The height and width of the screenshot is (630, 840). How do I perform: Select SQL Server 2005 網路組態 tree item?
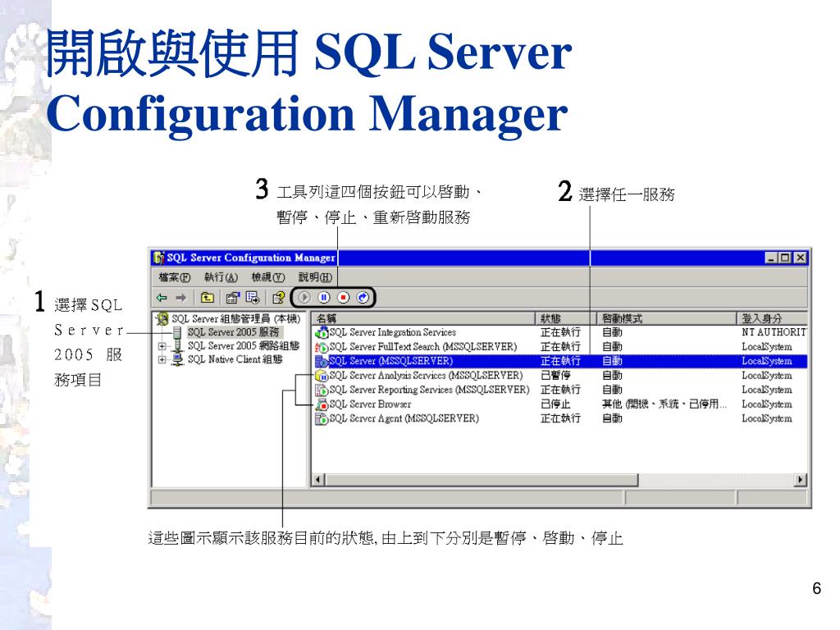pos(243,346)
